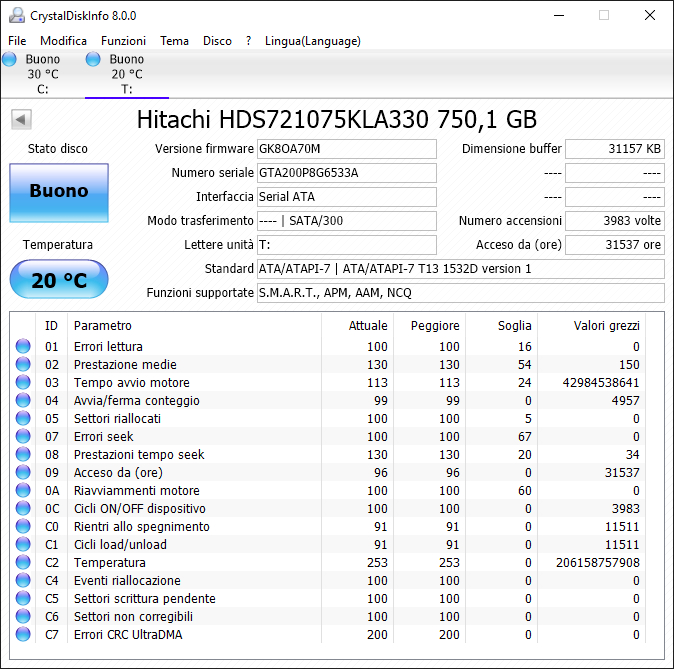Click the Funzioni supportate field
The image size is (674, 669).
tap(461, 293)
